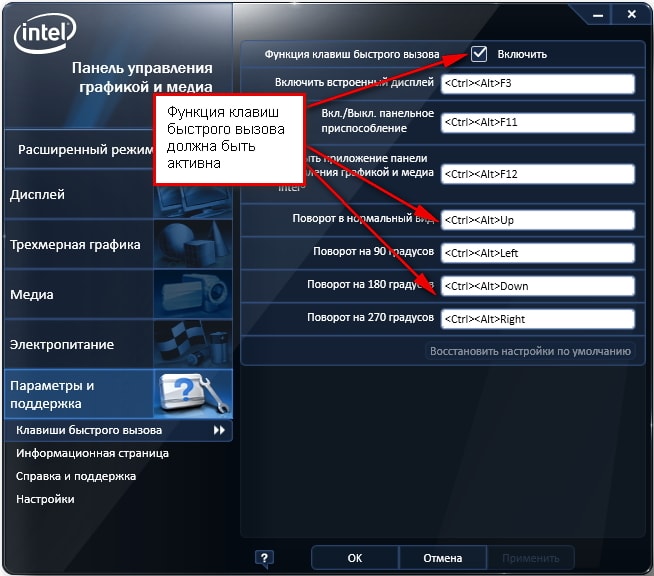Click the question mark wrench icon
This screenshot has width=654, height=576.
(192, 393)
